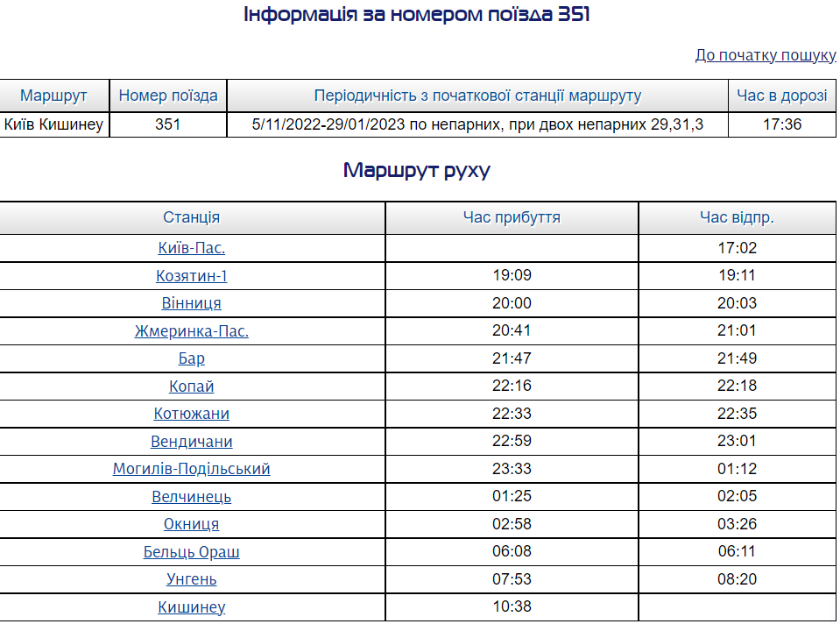Click the Унгень station link
The image size is (840, 624).
coord(192,579)
